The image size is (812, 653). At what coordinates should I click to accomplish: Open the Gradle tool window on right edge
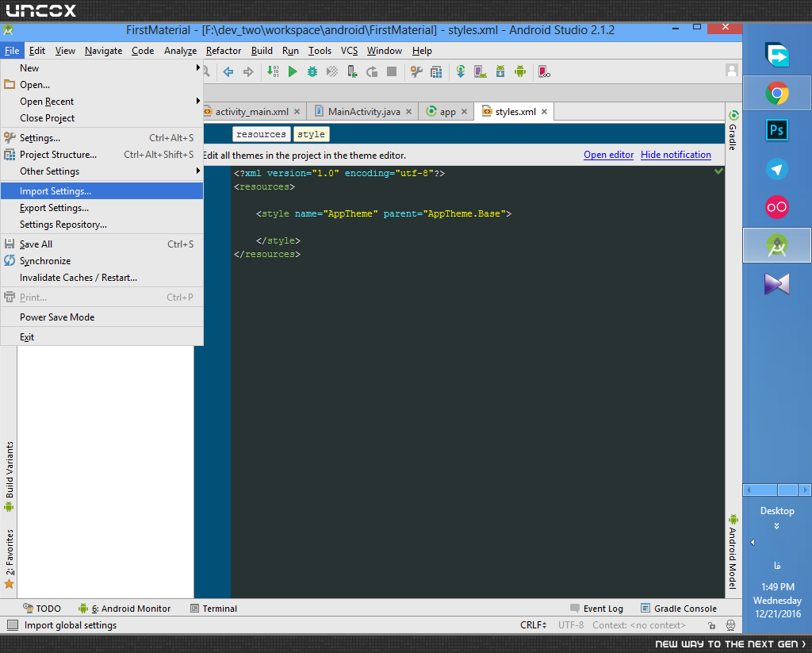(733, 130)
